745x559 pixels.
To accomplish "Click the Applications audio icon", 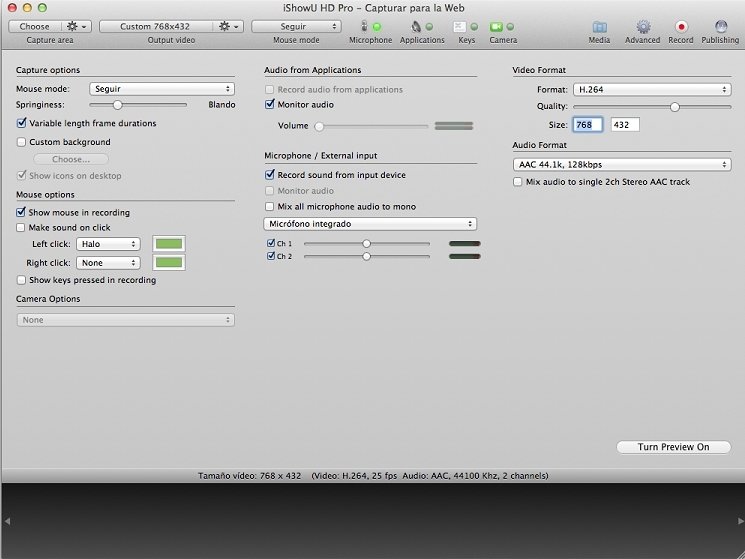I will [416, 26].
